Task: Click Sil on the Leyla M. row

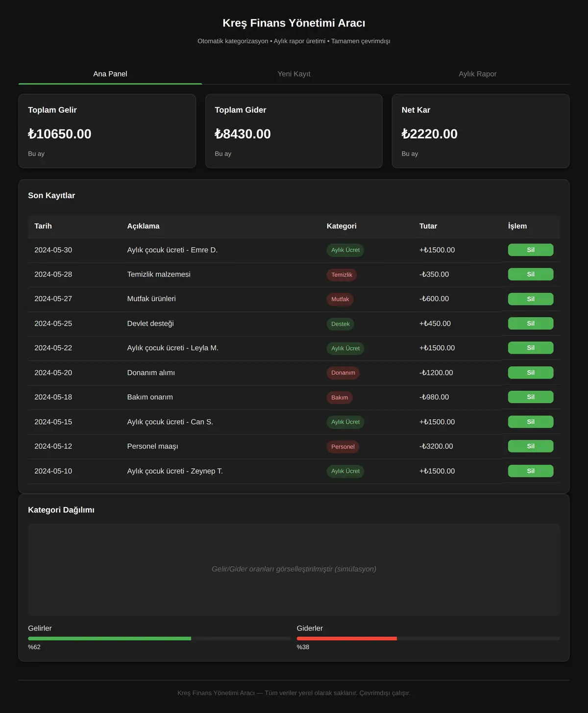Action: pyautogui.click(x=531, y=348)
